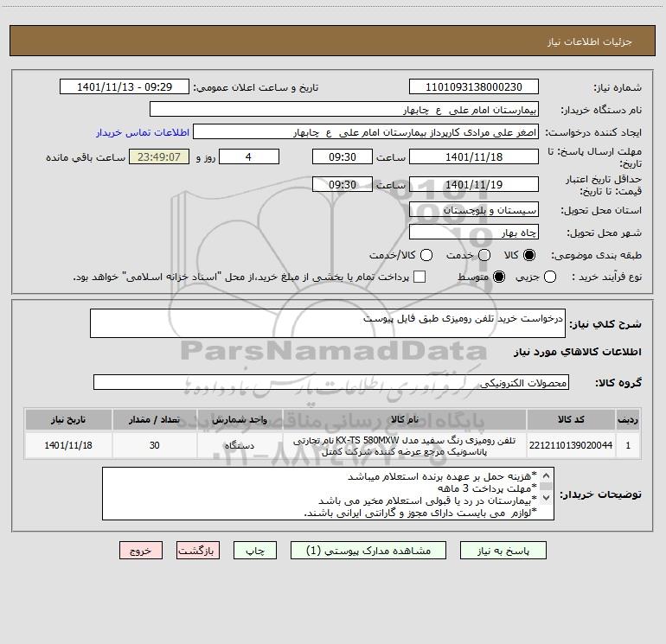Select the خدمت radio button
This screenshot has height=644, width=666.
tap(484, 255)
